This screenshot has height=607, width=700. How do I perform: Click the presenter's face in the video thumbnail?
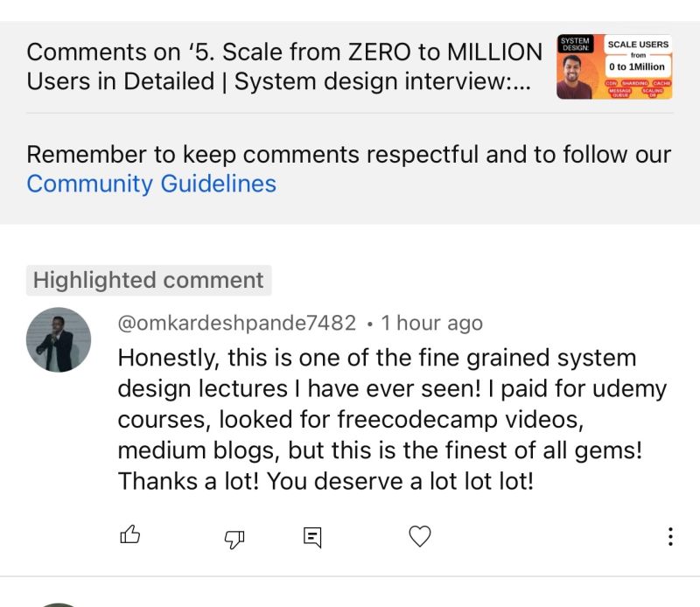(572, 71)
